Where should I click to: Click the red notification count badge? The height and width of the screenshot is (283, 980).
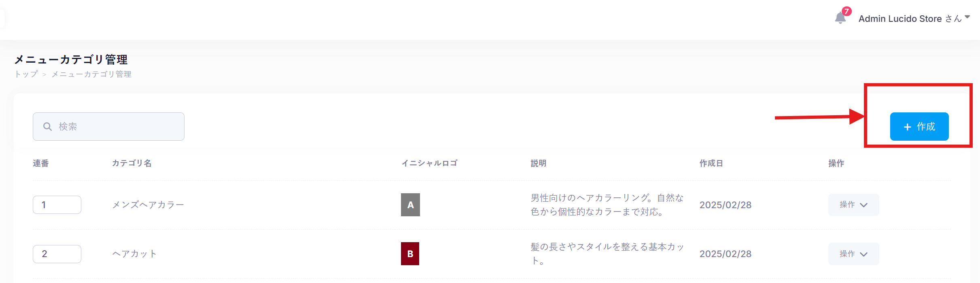pyautogui.click(x=846, y=11)
